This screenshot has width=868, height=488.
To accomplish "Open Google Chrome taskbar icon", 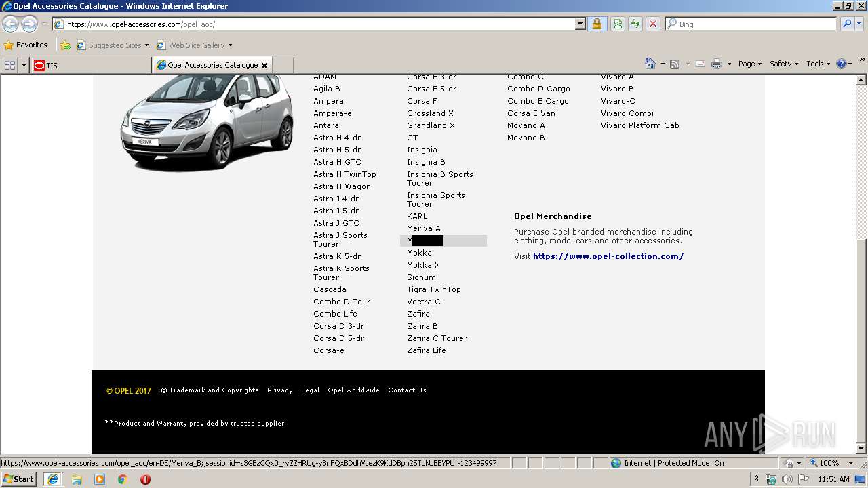I will (123, 479).
